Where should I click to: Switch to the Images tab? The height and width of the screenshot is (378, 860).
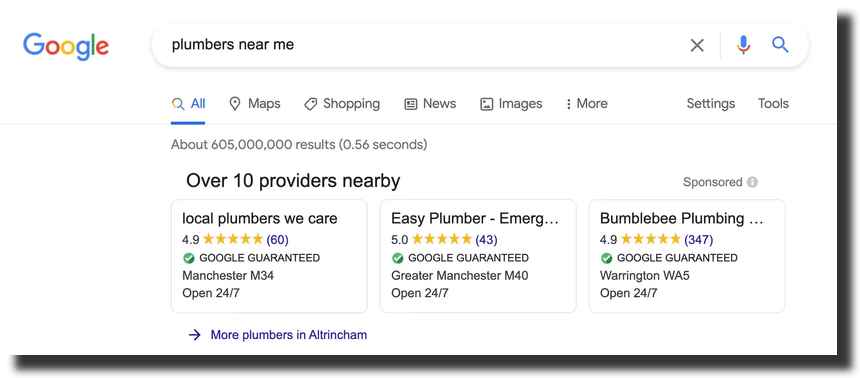coord(511,104)
